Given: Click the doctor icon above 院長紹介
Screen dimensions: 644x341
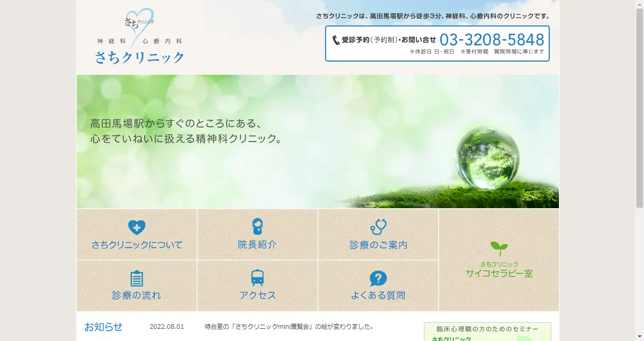Looking at the screenshot, I should click(257, 227).
